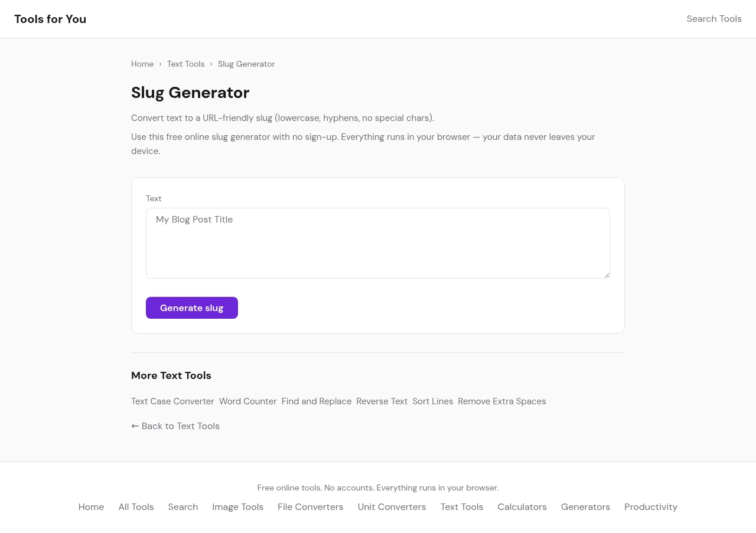The width and height of the screenshot is (756, 533).
Task: Select All Tools in the footer
Action: click(x=136, y=507)
